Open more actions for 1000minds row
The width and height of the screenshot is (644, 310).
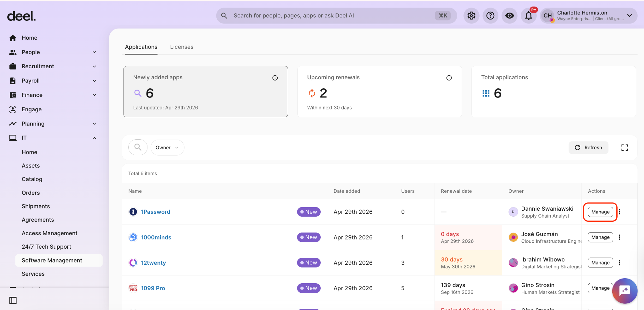(x=619, y=237)
